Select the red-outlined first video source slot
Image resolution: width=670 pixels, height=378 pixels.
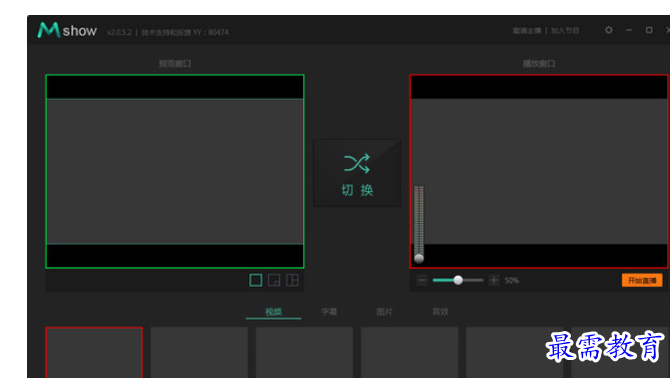94,352
